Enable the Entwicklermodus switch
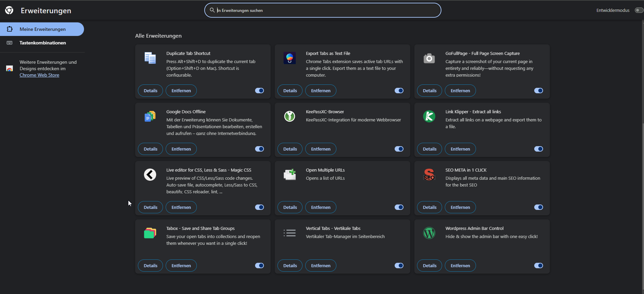This screenshot has width=644, height=294. point(639,10)
